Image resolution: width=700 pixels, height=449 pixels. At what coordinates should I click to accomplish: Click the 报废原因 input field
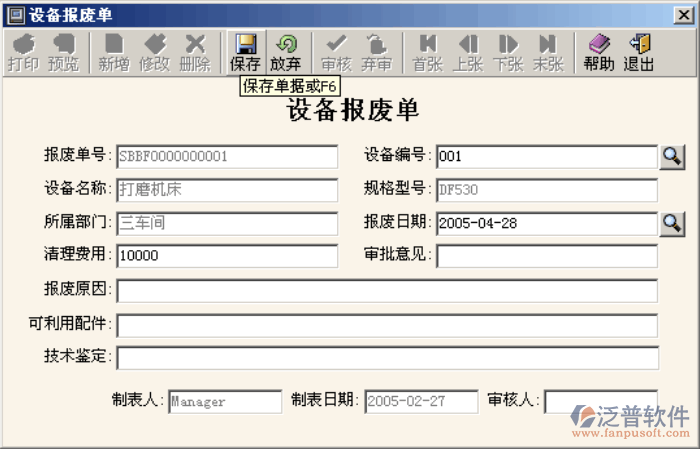387,291
